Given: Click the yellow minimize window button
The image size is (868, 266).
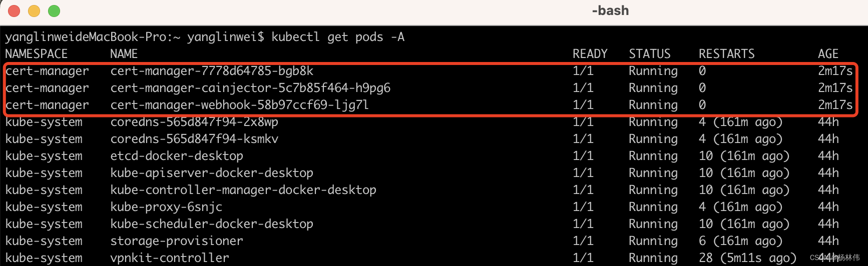Looking at the screenshot, I should pos(34,10).
